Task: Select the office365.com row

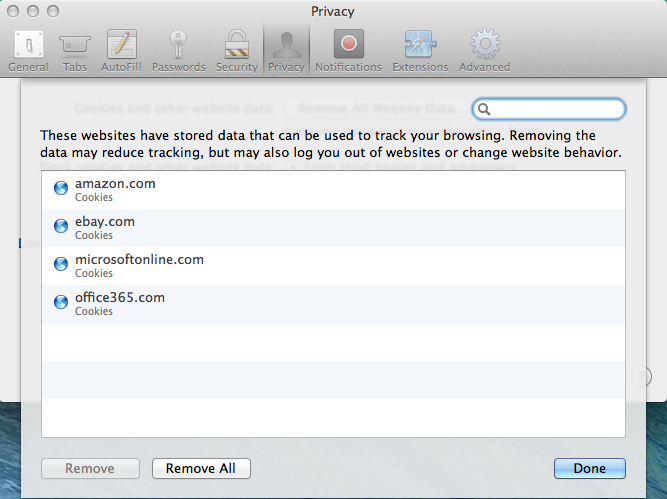Action: pyautogui.click(x=120, y=298)
